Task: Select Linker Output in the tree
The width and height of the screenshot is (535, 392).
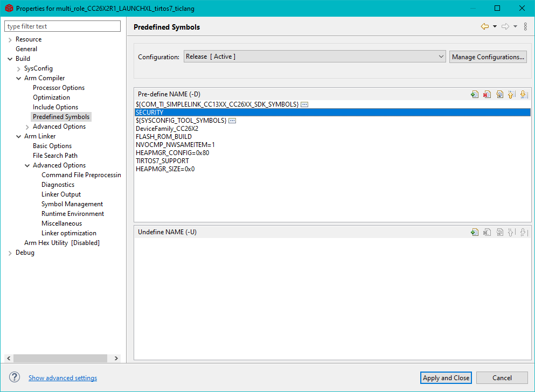Action: 61,194
